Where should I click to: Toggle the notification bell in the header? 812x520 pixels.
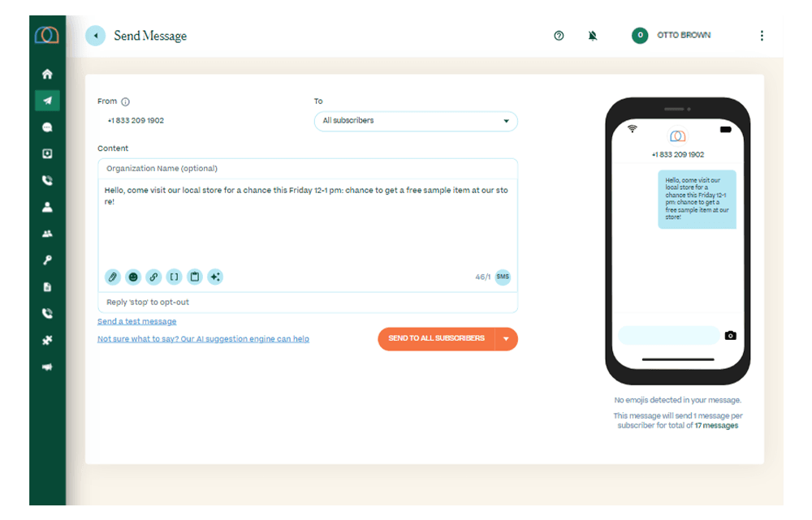(593, 35)
